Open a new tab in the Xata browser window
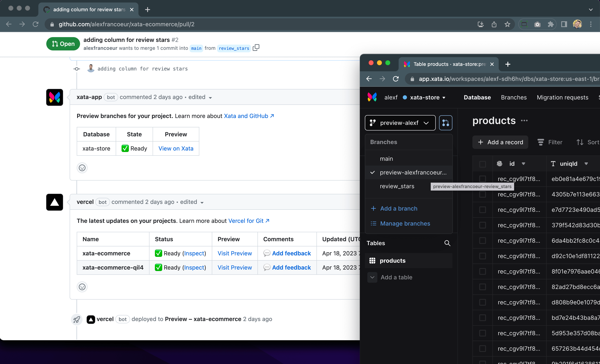Screen dimensions: 600x364 coord(508,64)
